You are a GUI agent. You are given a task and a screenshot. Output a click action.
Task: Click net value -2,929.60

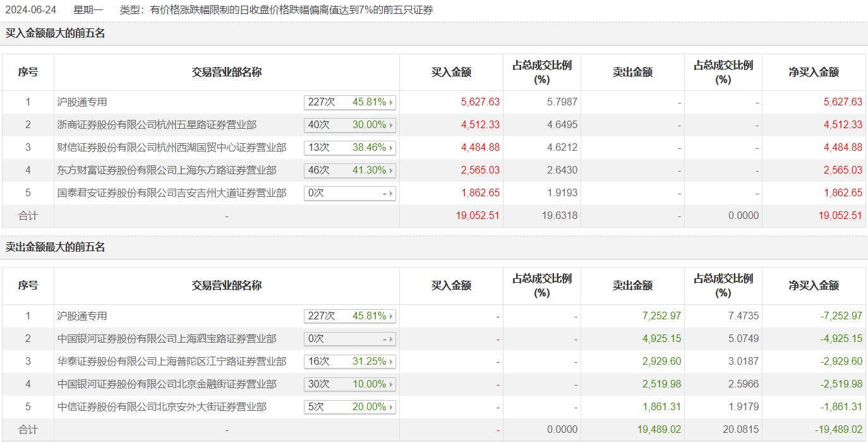click(x=841, y=362)
